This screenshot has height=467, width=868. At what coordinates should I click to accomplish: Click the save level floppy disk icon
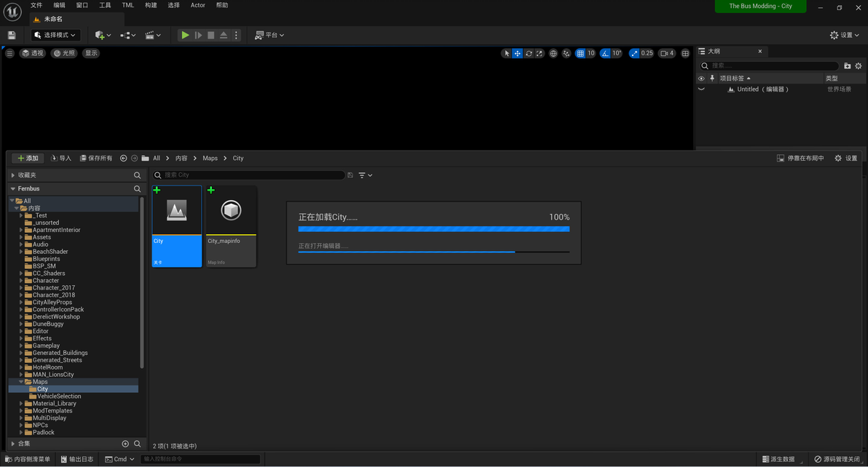(12, 35)
